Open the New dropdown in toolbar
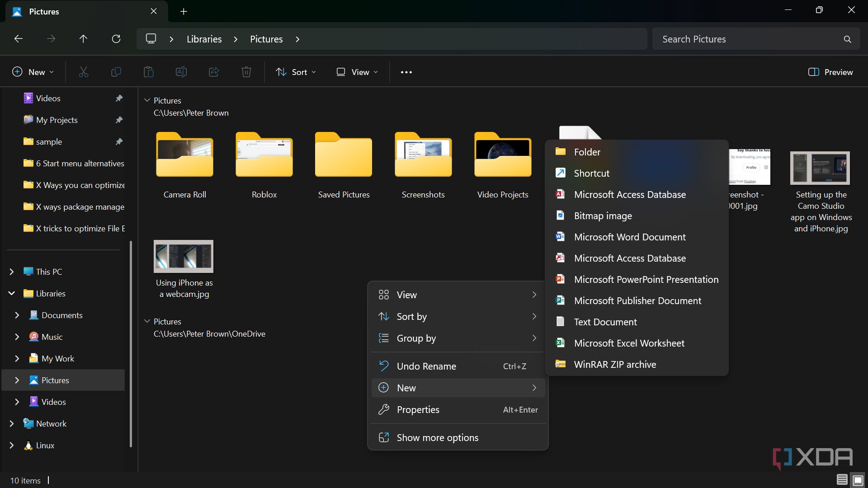The image size is (868, 488). tap(33, 72)
